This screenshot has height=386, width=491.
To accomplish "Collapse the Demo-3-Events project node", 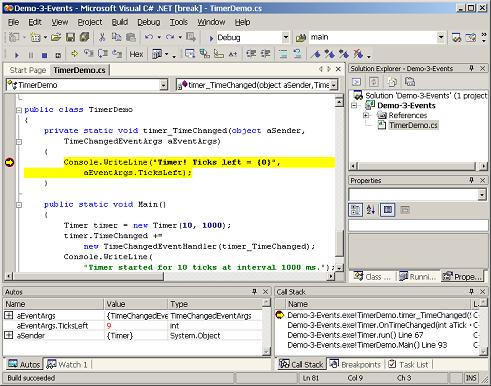I will [x=355, y=106].
